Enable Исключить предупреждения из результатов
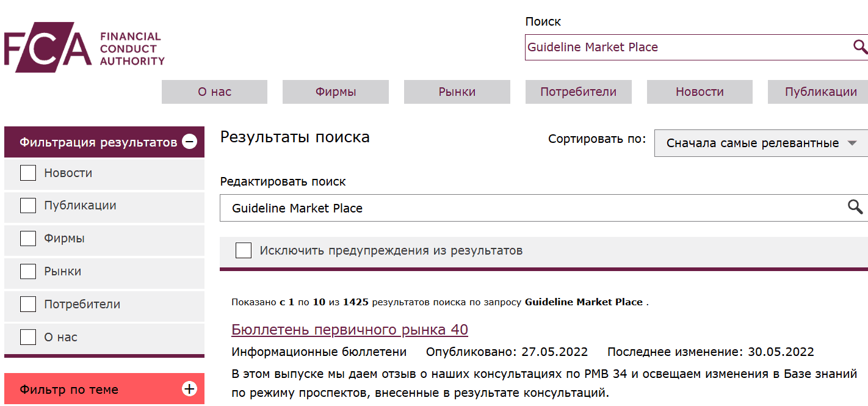Image resolution: width=868 pixels, height=406 pixels. [x=244, y=250]
